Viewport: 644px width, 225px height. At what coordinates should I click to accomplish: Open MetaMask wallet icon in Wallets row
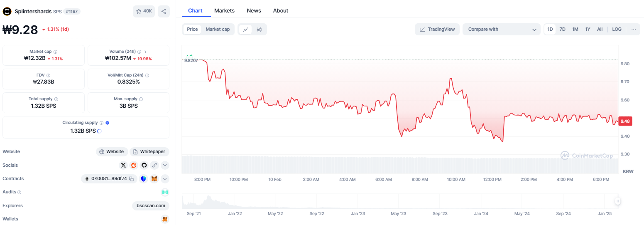coord(165,219)
